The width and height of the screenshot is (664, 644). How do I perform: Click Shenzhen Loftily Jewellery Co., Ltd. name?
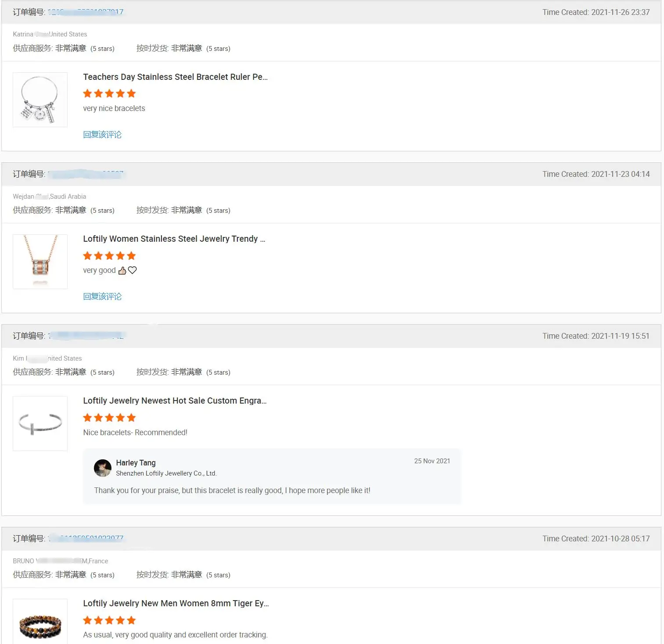[x=166, y=473]
